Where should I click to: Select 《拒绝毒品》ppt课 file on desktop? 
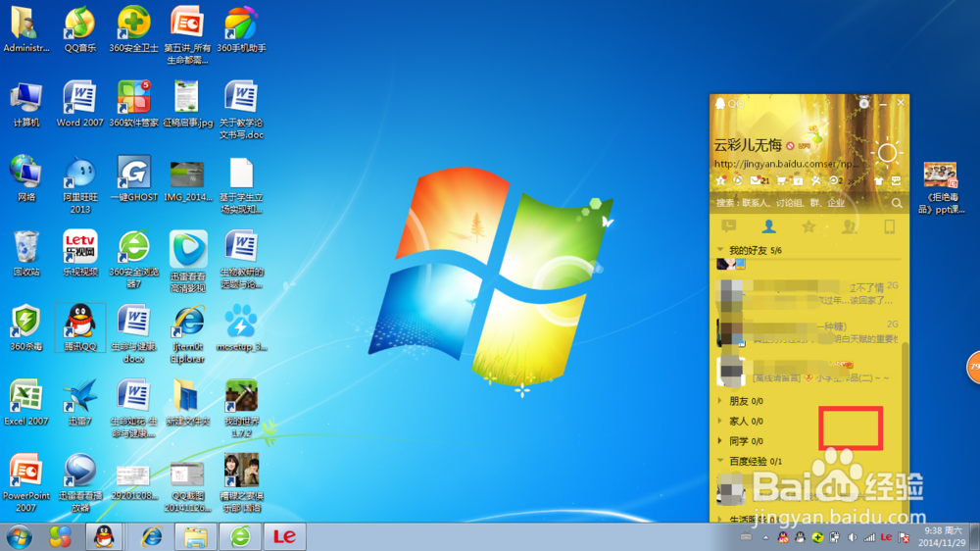tap(941, 187)
